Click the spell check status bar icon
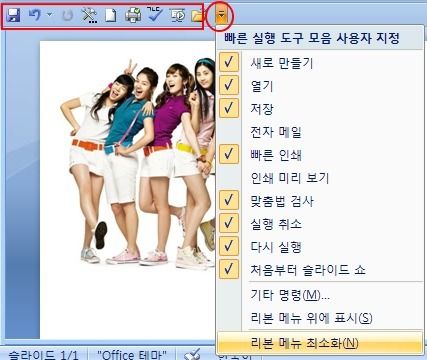The image size is (427, 360). coord(192,354)
